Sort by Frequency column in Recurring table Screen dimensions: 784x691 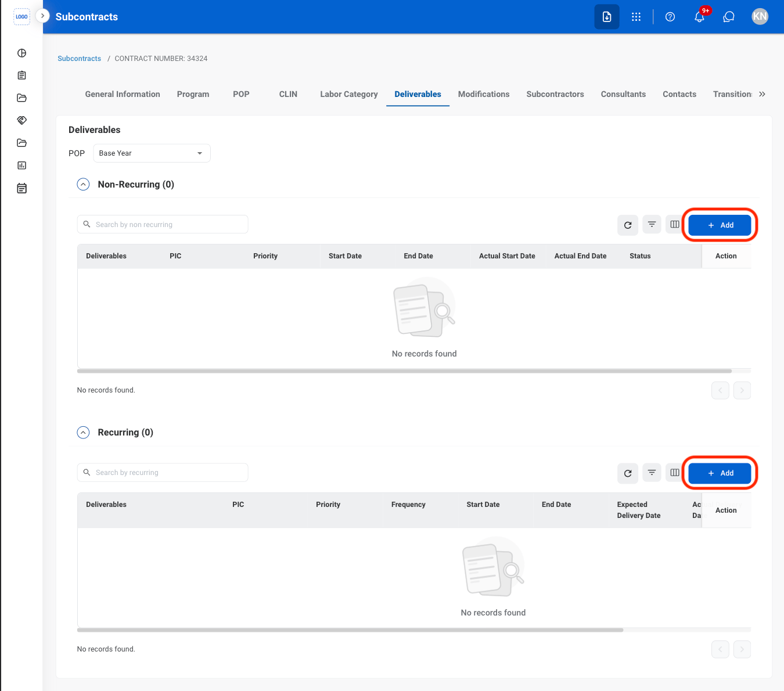coord(408,505)
